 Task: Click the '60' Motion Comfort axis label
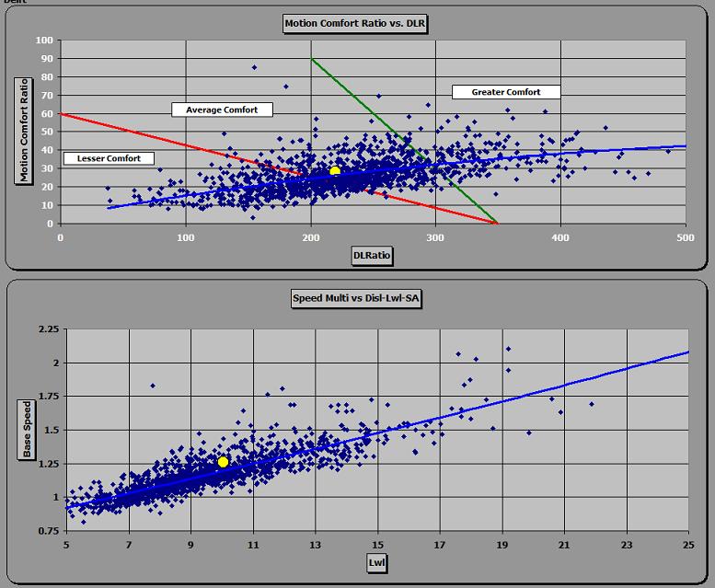tap(47, 113)
